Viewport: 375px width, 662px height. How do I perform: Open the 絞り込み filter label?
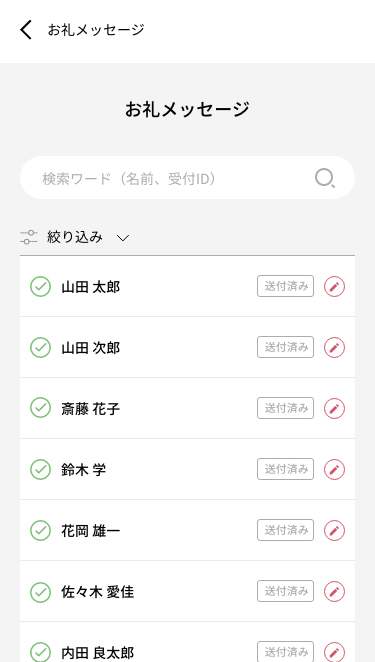click(75, 237)
